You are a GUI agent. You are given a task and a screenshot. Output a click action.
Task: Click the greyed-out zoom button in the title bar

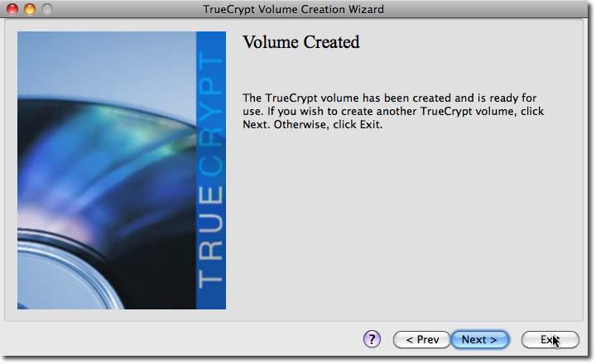point(47,9)
